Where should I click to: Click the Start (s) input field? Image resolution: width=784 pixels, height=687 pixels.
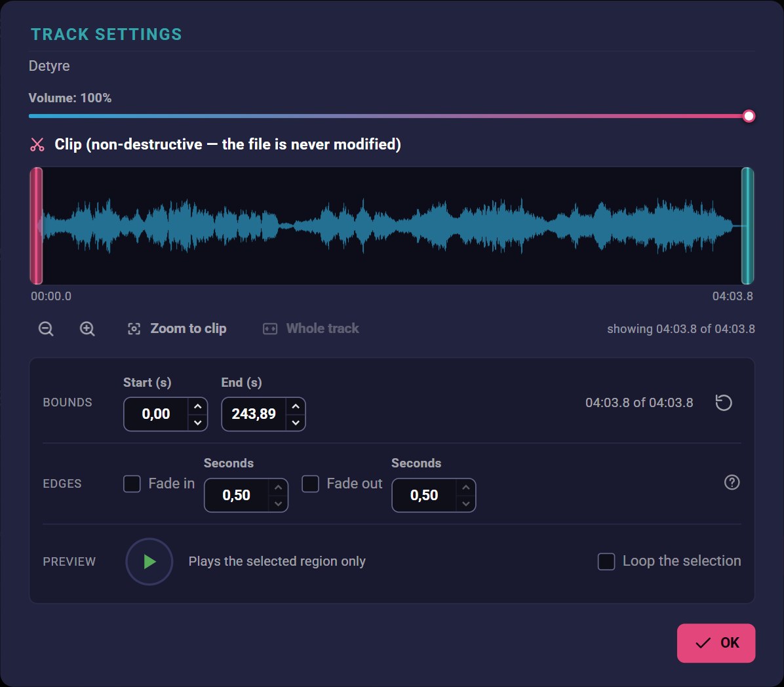click(156, 414)
